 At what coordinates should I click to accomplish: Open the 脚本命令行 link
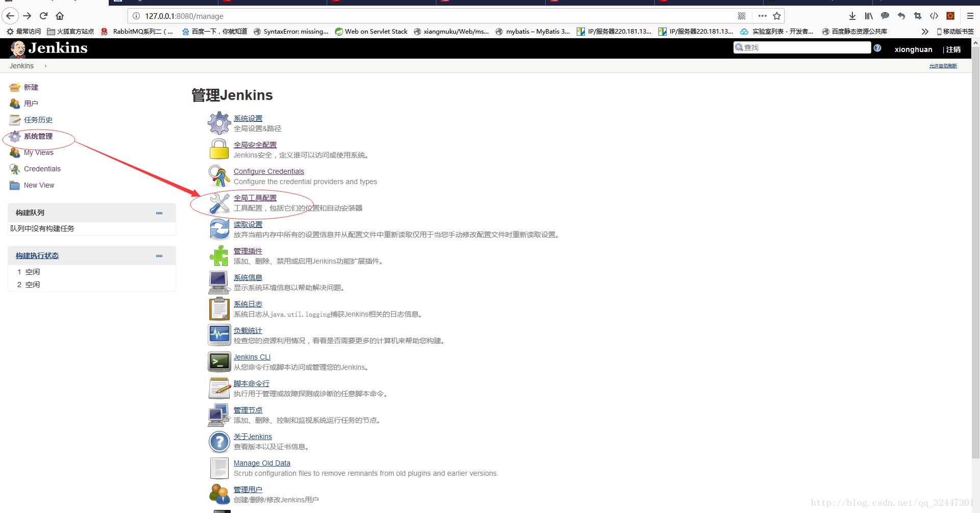point(252,383)
